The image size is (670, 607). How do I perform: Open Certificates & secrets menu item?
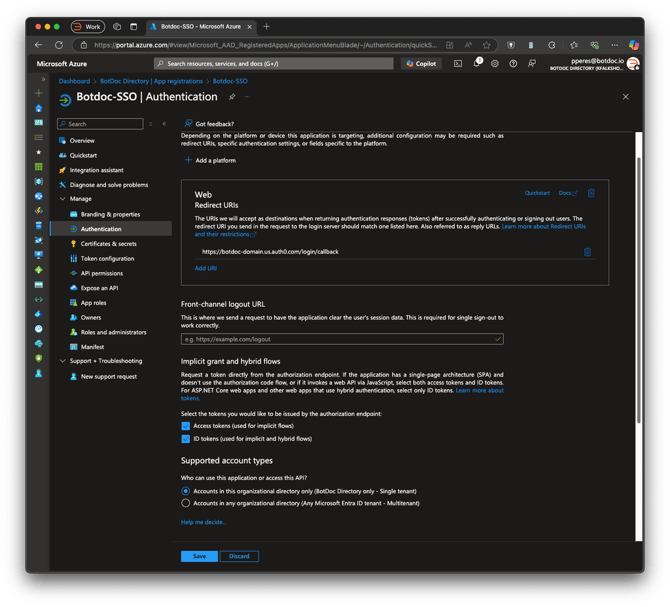point(109,244)
